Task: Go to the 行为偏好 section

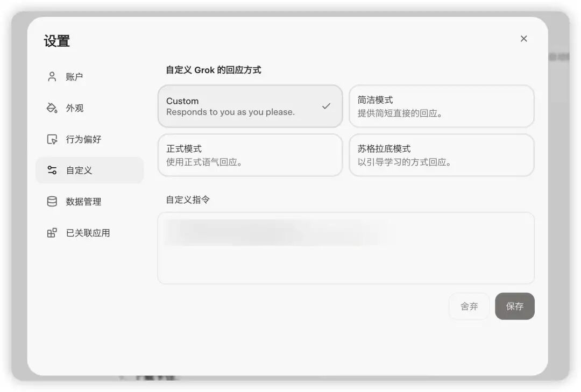Action: coord(90,139)
